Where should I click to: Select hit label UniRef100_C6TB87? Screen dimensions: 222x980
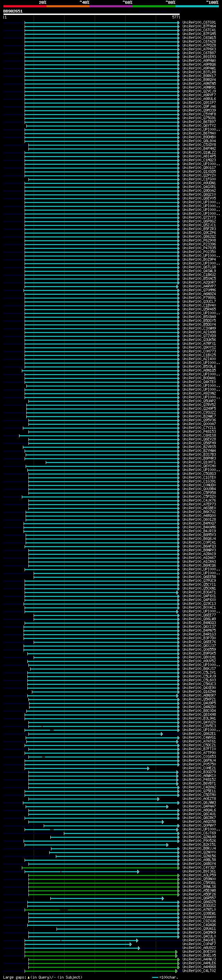coord(199,53)
